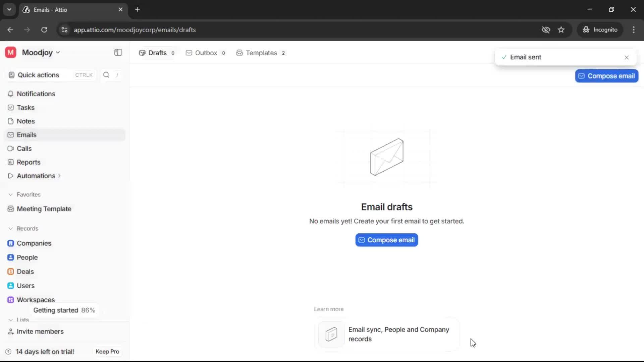The image size is (644, 362).
Task: Collapse the Favorites section
Action: tap(11, 195)
